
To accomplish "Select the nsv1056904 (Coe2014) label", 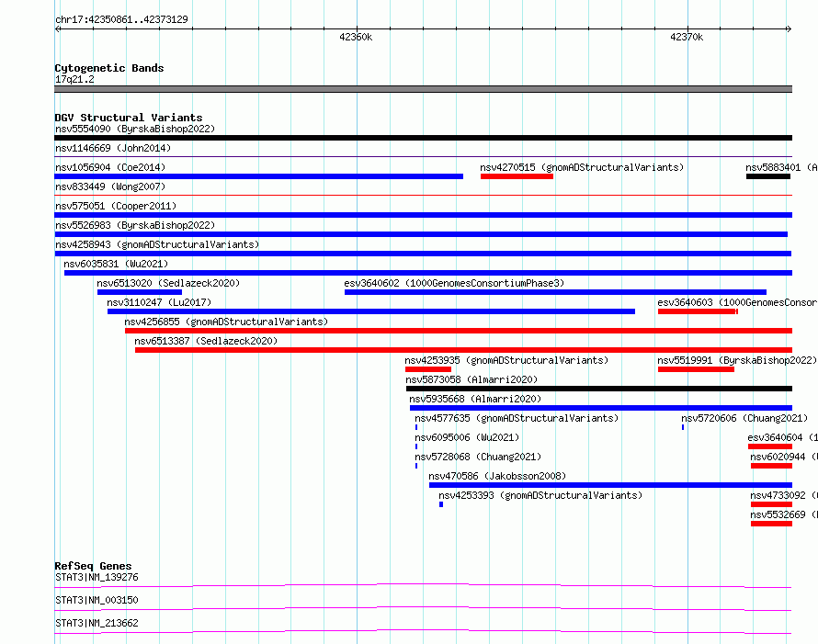I will tap(110, 167).
